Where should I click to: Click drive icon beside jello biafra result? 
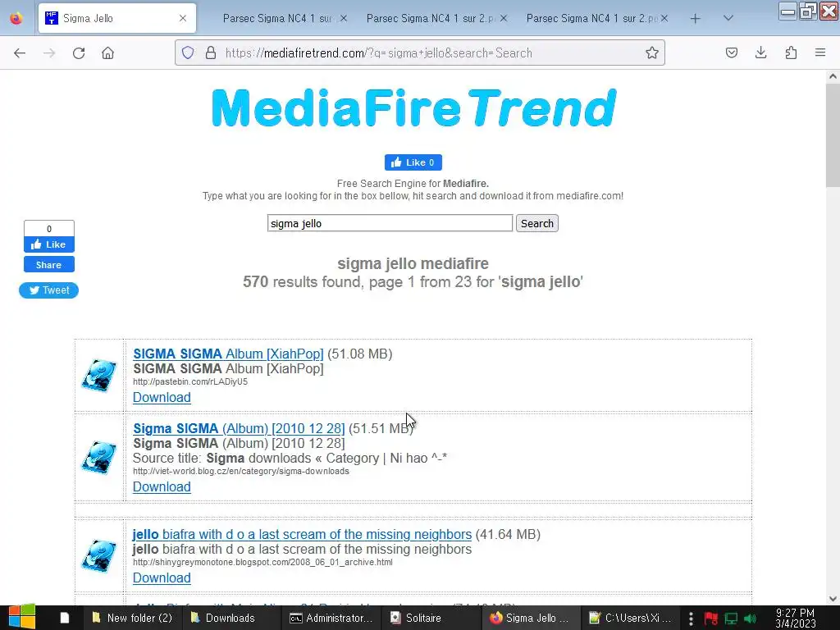(99, 555)
